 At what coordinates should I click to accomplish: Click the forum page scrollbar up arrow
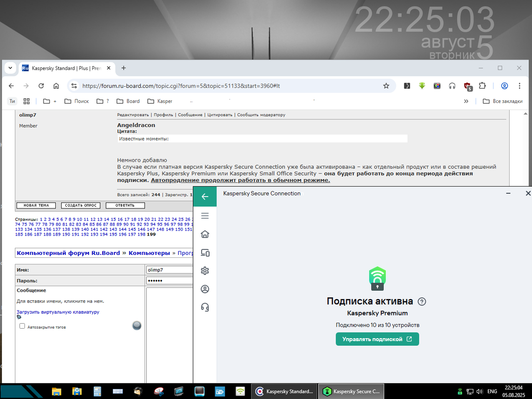pyautogui.click(x=526, y=114)
